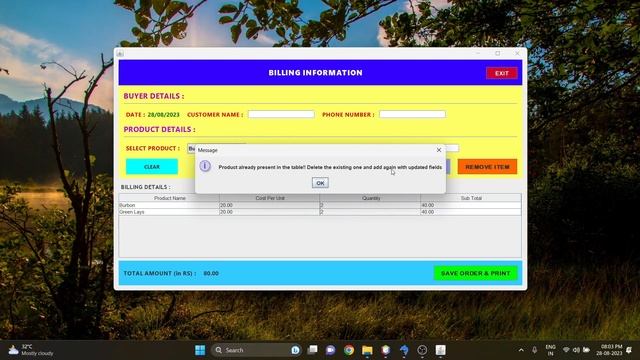Open the Teams Chat taskbar icon
The width and height of the screenshot is (640, 360).
click(x=330, y=350)
